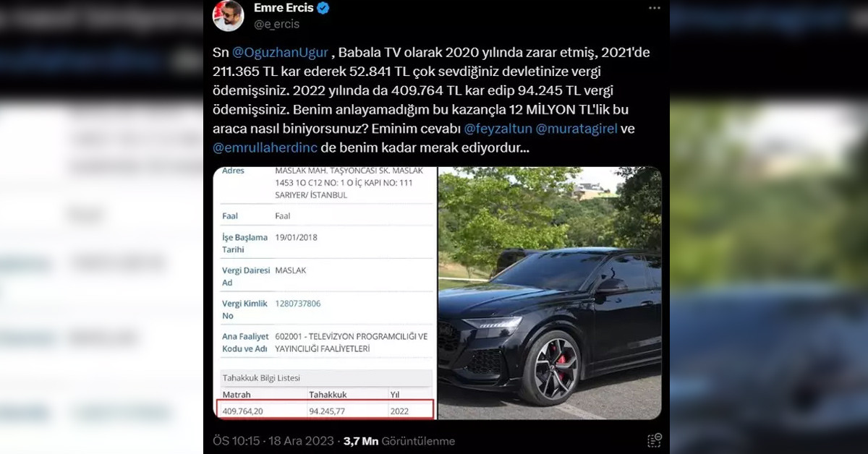Click Emre Ercis profile avatar photo
The width and height of the screenshot is (868, 454).
228,15
